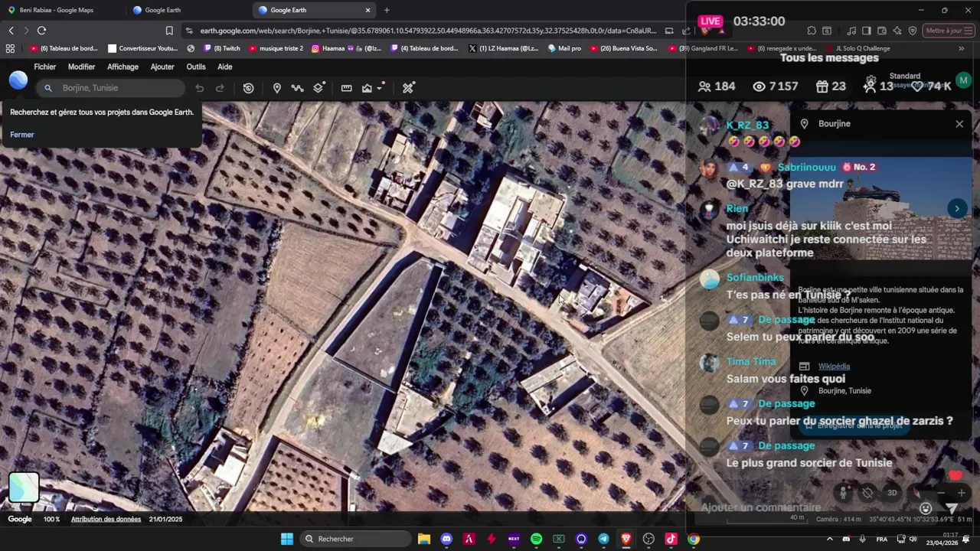
Task: Toggle the browser sidebar panel icon
Action: tap(867, 31)
